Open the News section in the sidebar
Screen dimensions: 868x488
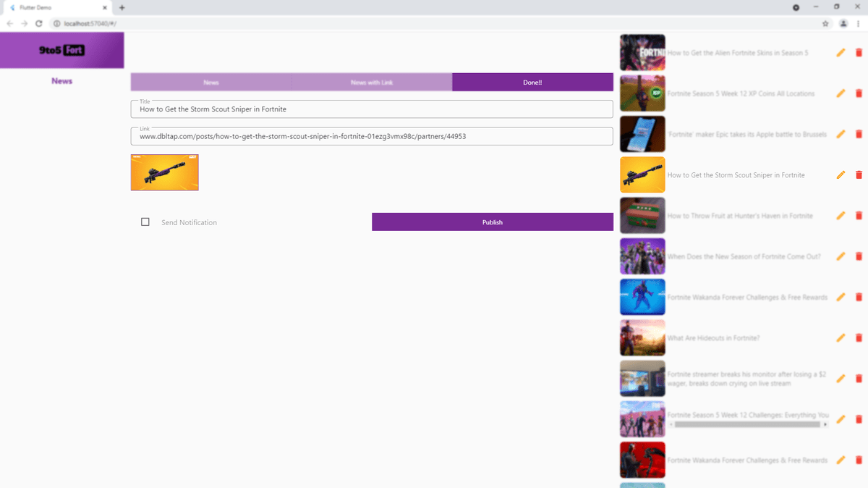[61, 80]
